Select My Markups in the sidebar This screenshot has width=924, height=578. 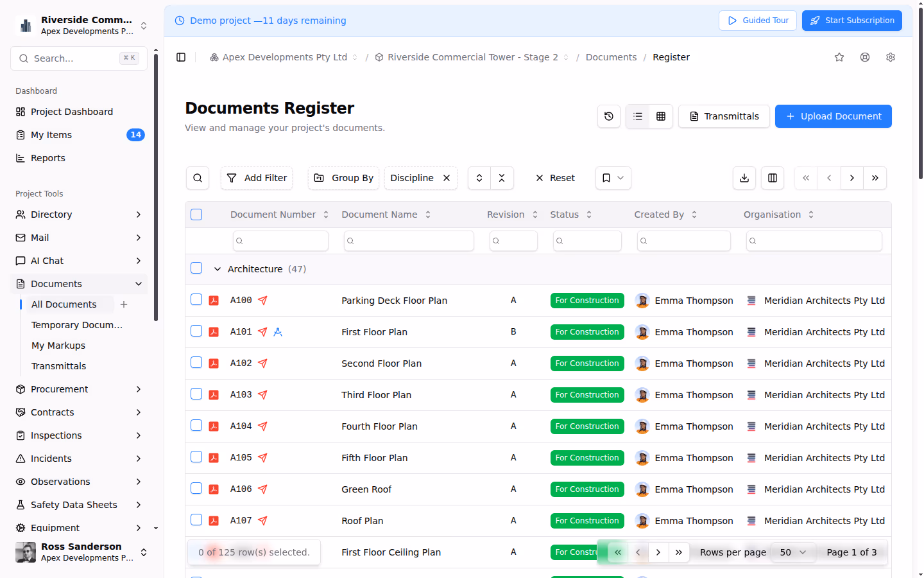click(x=58, y=345)
